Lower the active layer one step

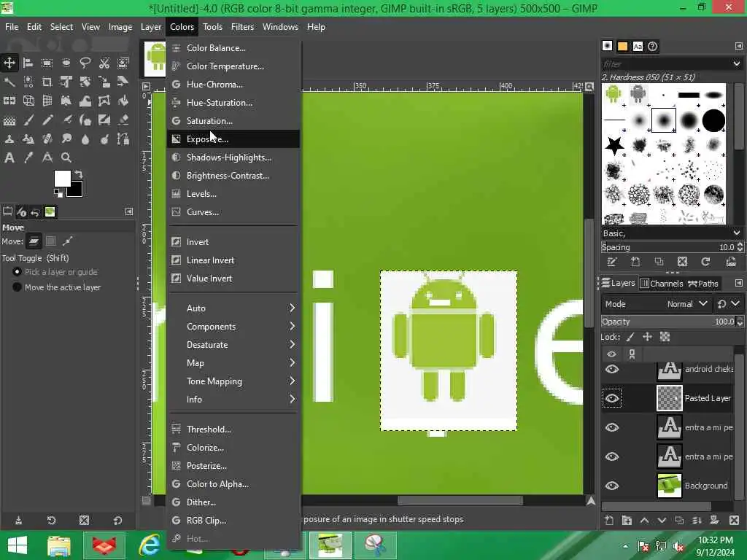pyautogui.click(x=662, y=521)
